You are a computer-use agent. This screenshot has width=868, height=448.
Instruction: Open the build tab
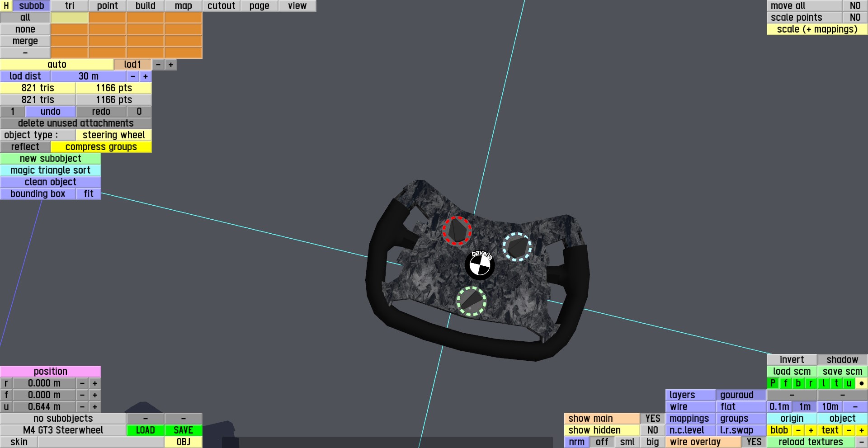pyautogui.click(x=146, y=6)
